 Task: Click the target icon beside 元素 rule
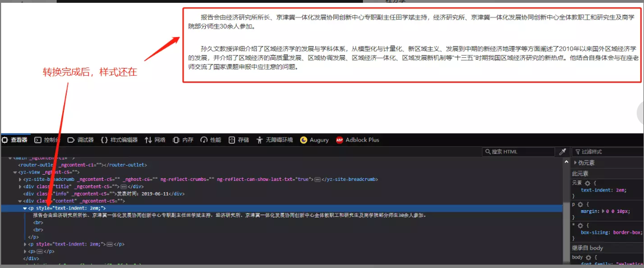click(x=587, y=183)
